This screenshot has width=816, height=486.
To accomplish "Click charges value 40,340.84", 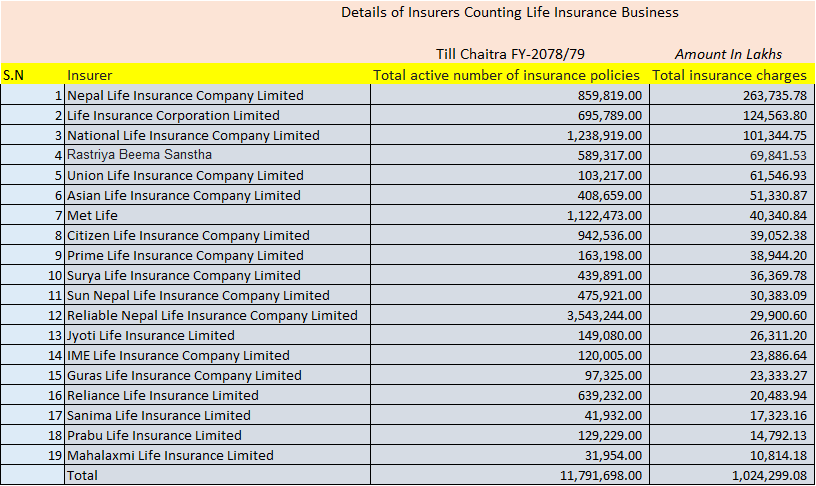I will [779, 215].
